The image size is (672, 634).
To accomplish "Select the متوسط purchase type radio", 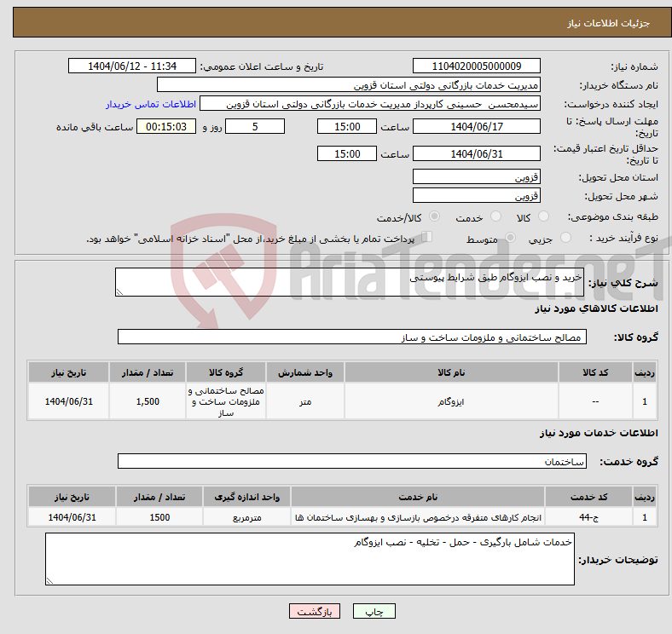I will point(510,238).
